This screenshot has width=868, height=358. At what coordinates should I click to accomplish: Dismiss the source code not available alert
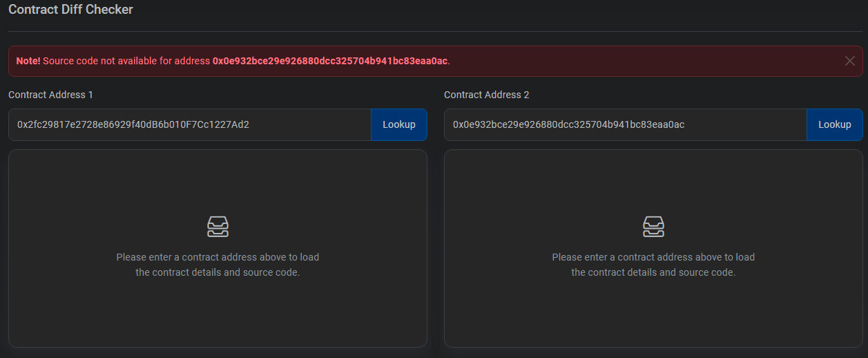850,61
